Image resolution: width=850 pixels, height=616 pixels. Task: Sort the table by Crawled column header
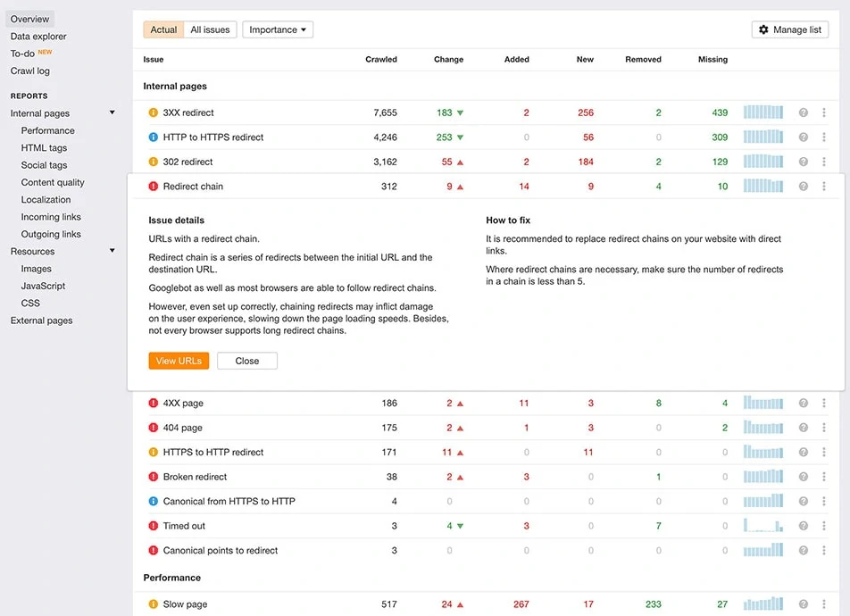[x=380, y=60]
